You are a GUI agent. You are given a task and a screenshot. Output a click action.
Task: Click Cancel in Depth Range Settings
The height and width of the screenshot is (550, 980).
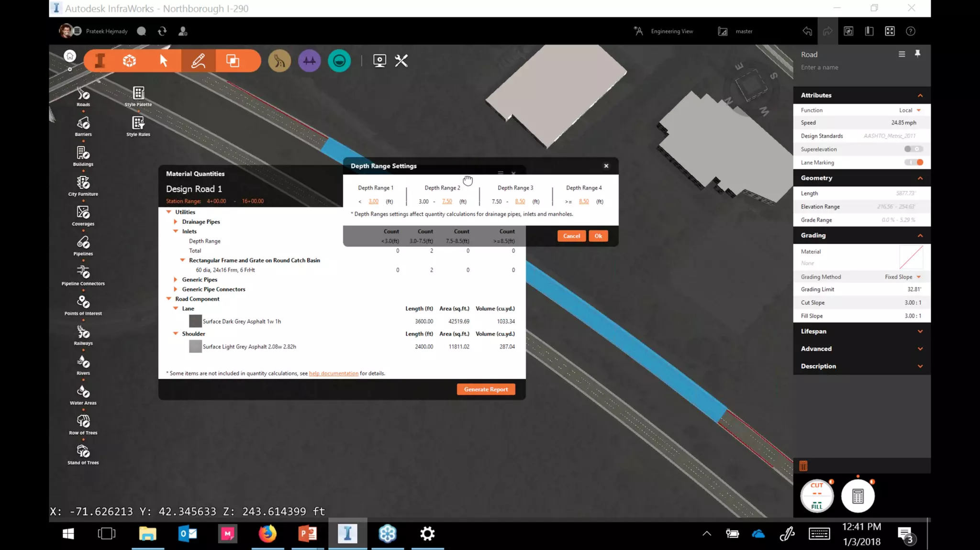coord(571,236)
